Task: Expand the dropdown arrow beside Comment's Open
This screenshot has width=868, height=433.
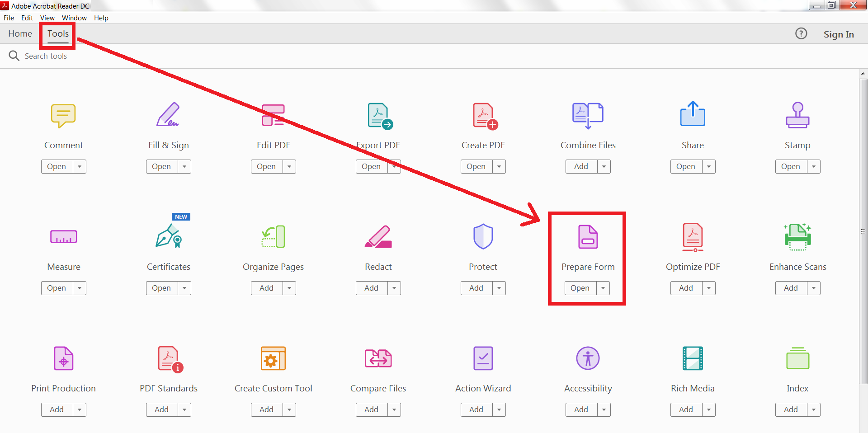Action: (x=80, y=166)
